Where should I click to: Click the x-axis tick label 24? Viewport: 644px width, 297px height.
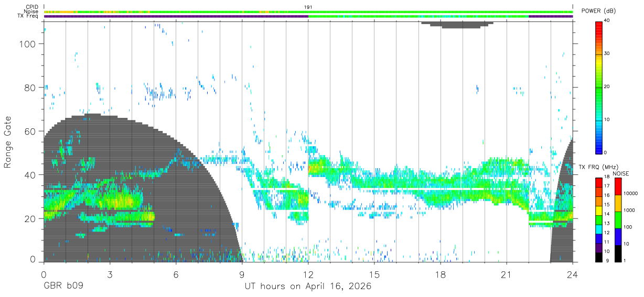[x=573, y=274]
